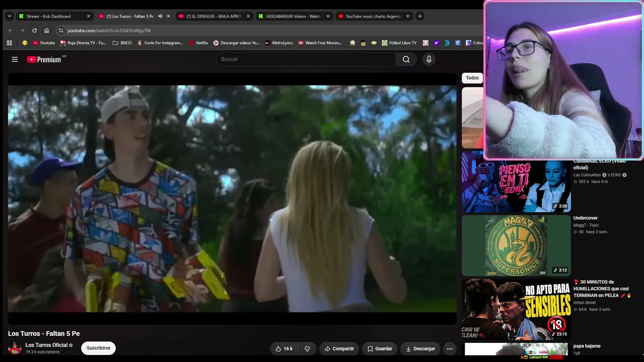The image size is (644, 362).
Task: Go forward in browser history
Action: coord(22,31)
